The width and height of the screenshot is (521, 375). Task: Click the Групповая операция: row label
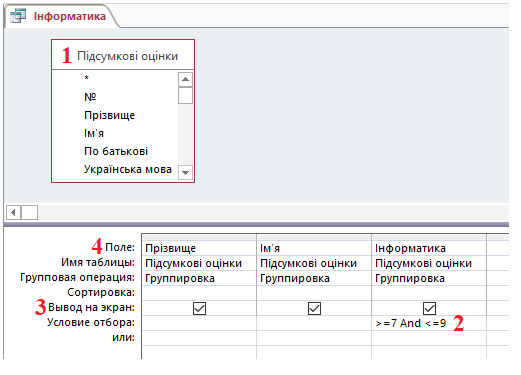point(77,277)
